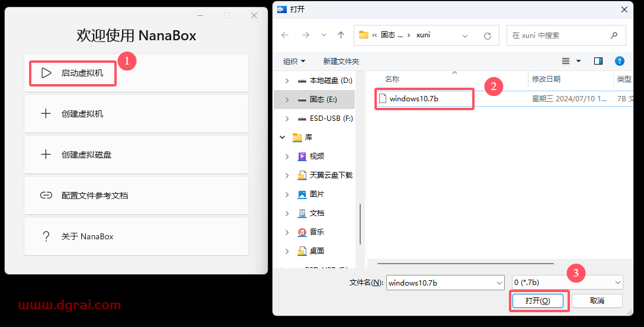Click the play icon for 启动虚拟机
Viewport: 644px width, 327px height.
[x=46, y=73]
